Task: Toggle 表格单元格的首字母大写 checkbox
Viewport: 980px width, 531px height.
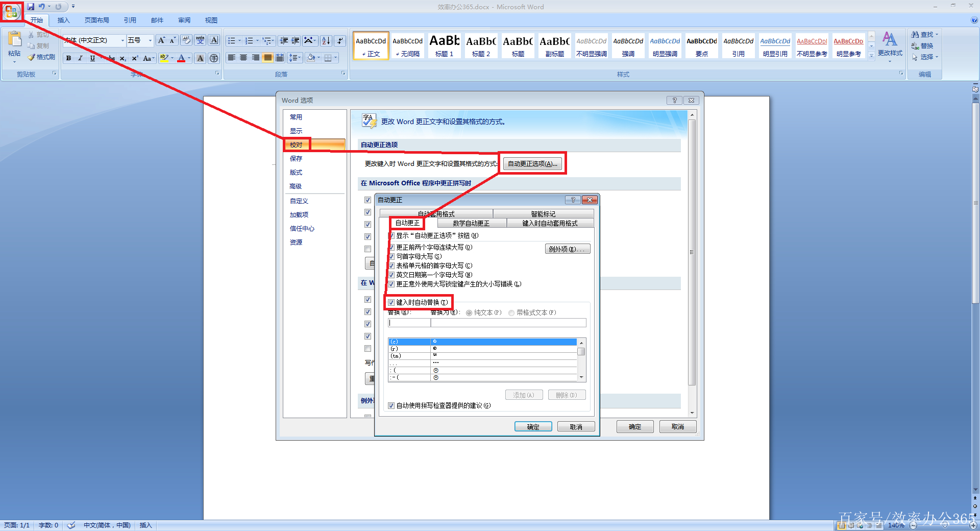Action: 391,265
